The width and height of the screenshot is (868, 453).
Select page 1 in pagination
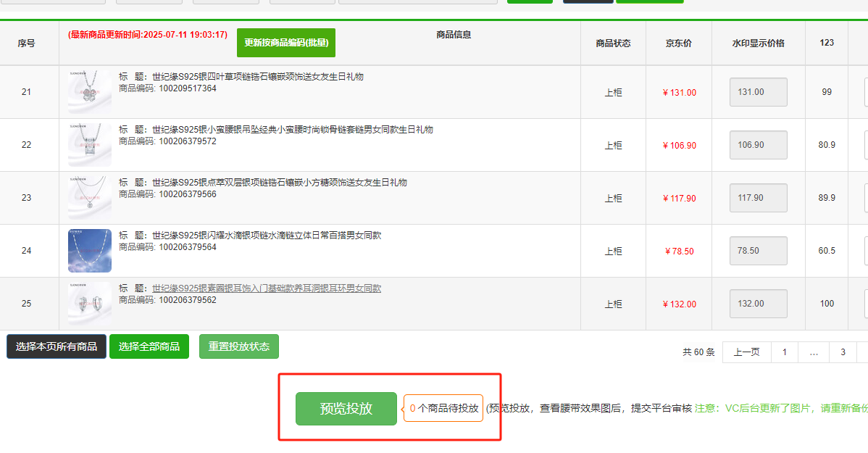(x=784, y=352)
